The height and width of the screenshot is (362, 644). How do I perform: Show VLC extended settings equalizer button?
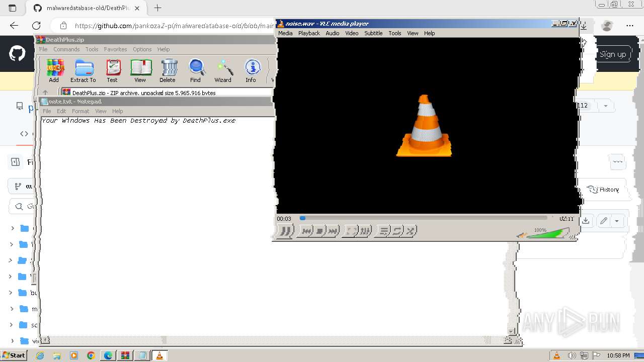[365, 231]
